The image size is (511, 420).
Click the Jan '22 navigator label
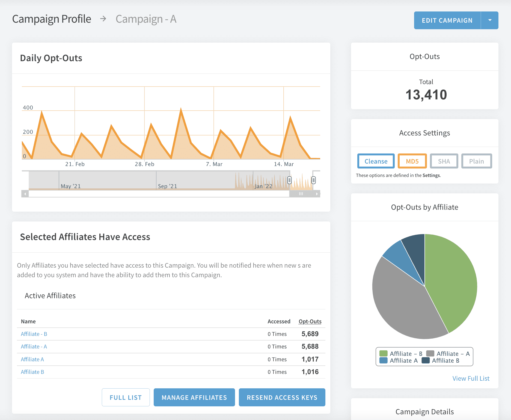coord(263,186)
